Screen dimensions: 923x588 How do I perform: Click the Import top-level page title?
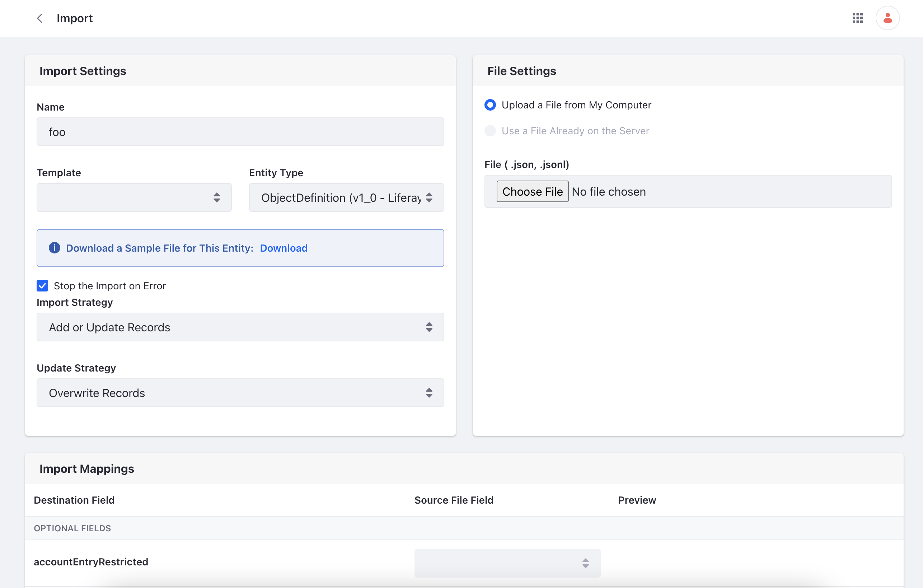point(74,18)
